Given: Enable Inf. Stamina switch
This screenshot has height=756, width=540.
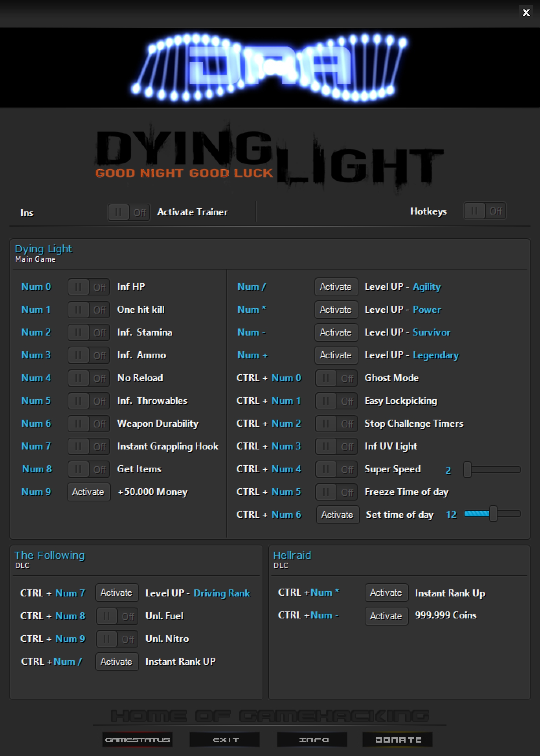Looking at the screenshot, I should (89, 332).
